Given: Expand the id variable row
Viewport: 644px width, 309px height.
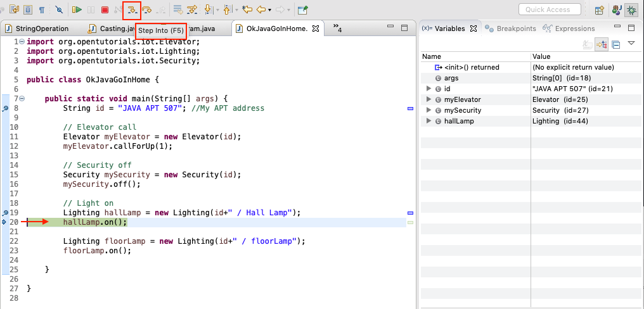Looking at the screenshot, I should 428,89.
